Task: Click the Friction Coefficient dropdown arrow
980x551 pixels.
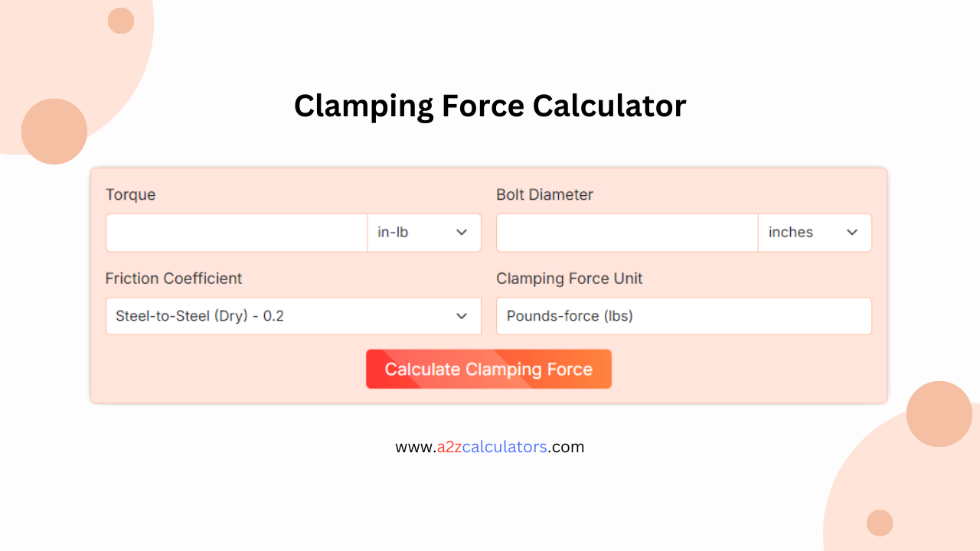Action: (x=462, y=316)
